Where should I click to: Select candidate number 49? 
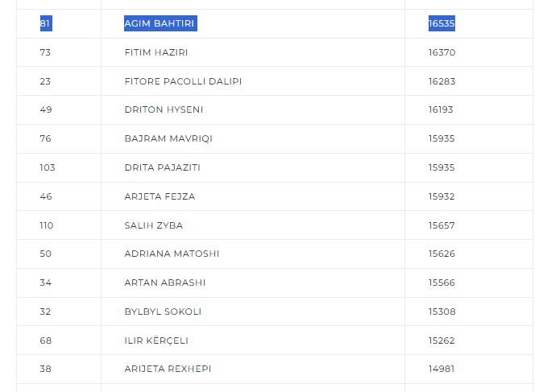[x=45, y=109]
